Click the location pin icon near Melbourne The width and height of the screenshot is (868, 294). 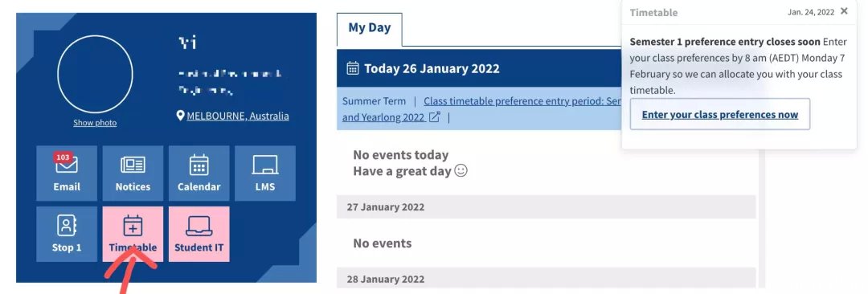180,116
